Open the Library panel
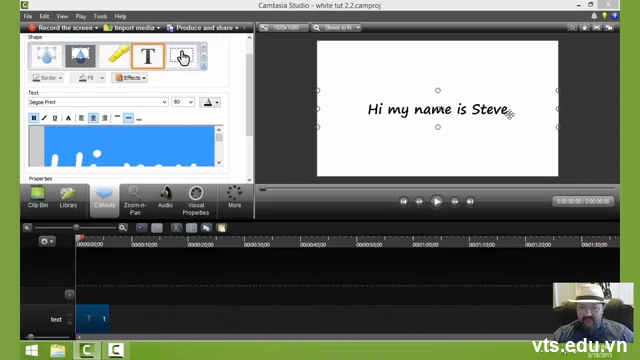 tap(69, 198)
